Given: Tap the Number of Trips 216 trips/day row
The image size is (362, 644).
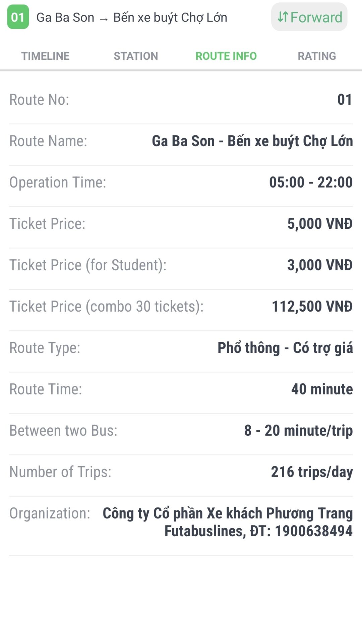Looking at the screenshot, I should [181, 472].
